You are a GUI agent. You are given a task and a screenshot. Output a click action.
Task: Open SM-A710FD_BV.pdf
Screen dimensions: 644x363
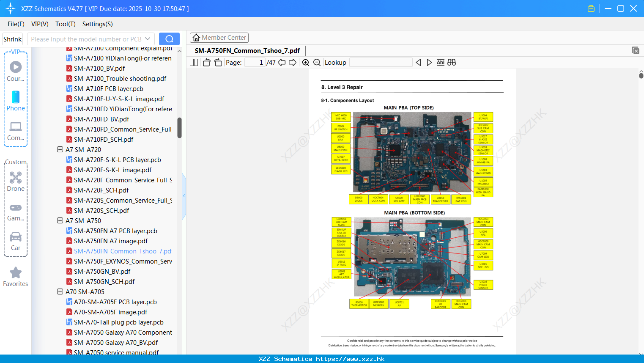(x=101, y=119)
